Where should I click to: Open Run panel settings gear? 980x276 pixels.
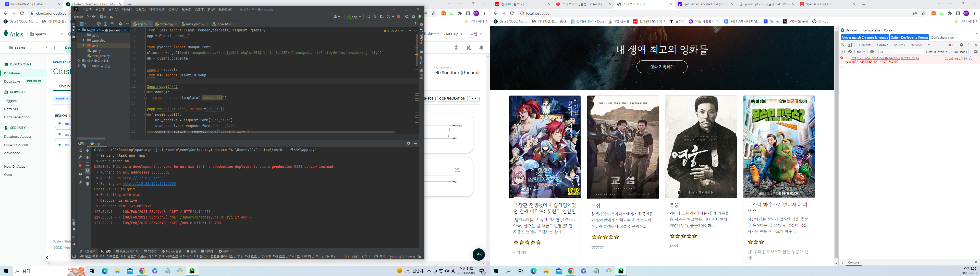(409, 143)
